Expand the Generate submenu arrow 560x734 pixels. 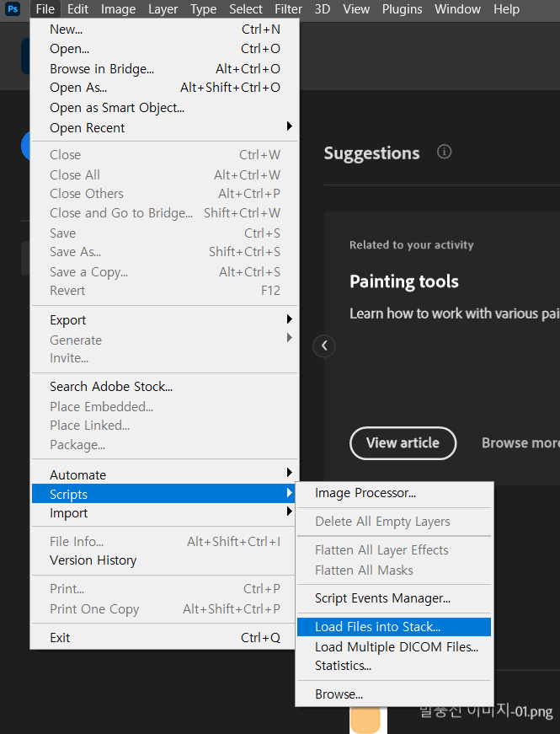[x=289, y=338]
